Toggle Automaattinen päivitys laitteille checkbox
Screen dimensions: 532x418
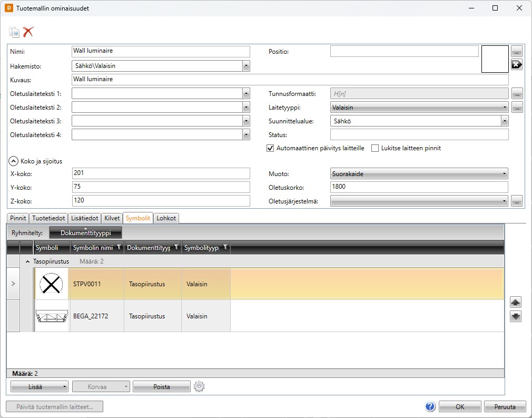coord(270,149)
